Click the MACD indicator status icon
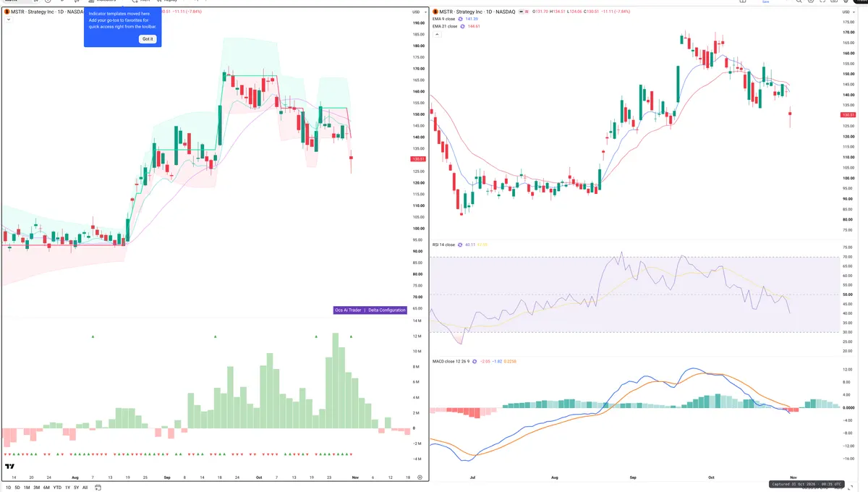Viewport: 868px width, 492px height. (475, 361)
